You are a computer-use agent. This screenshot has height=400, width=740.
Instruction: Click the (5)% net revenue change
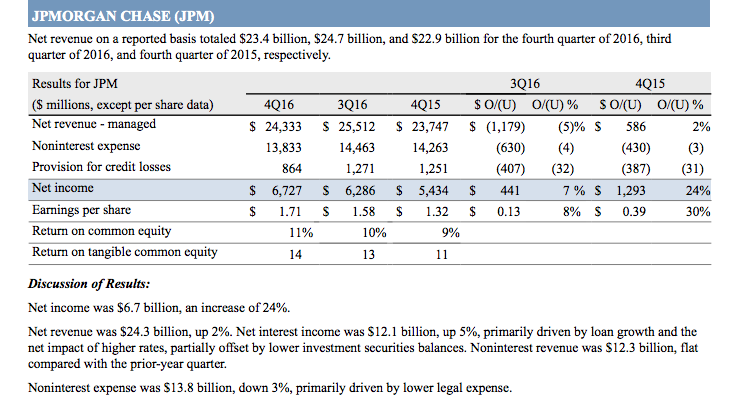572,127
